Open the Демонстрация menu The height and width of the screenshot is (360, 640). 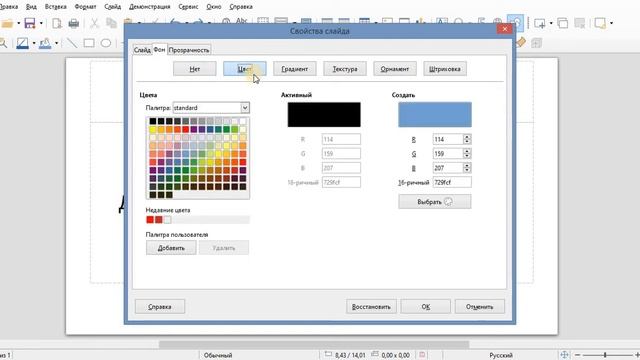pos(150,7)
